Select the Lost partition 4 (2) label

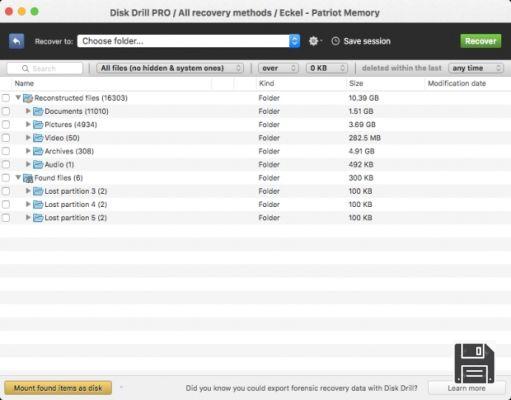(76, 205)
